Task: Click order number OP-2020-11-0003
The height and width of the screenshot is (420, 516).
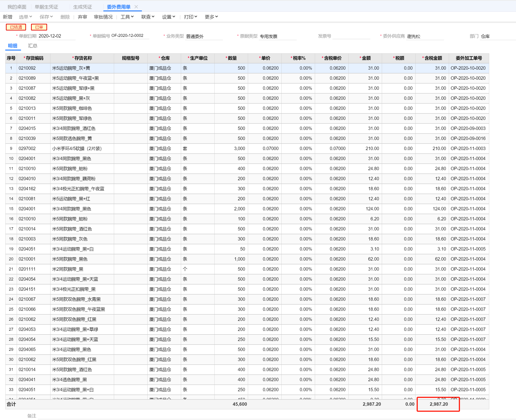Action: (x=468, y=148)
